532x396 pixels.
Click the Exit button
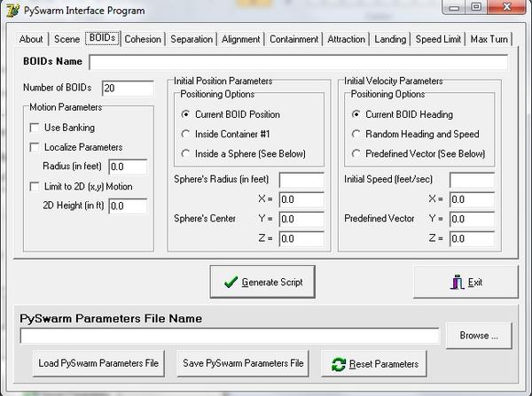[465, 282]
